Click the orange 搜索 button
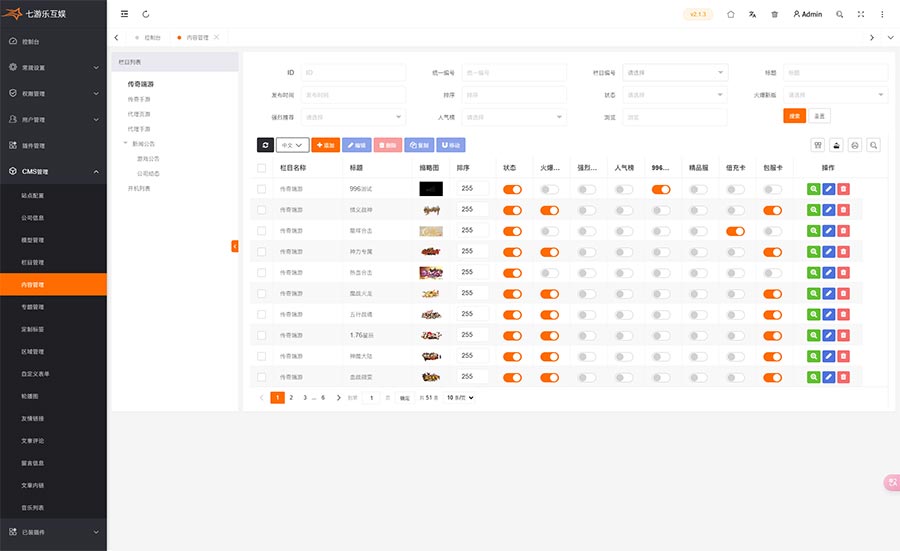Viewport: 900px width, 551px height. click(x=794, y=116)
